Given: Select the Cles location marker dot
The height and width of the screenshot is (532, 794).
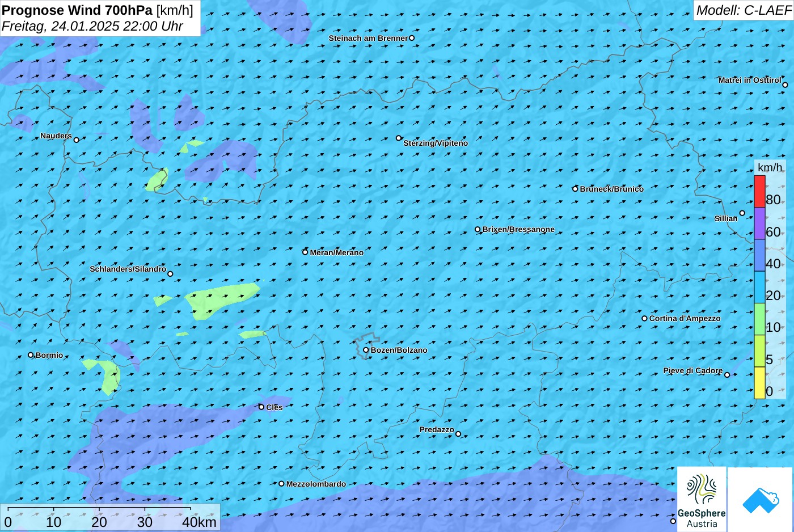Looking at the screenshot, I should [x=261, y=407].
